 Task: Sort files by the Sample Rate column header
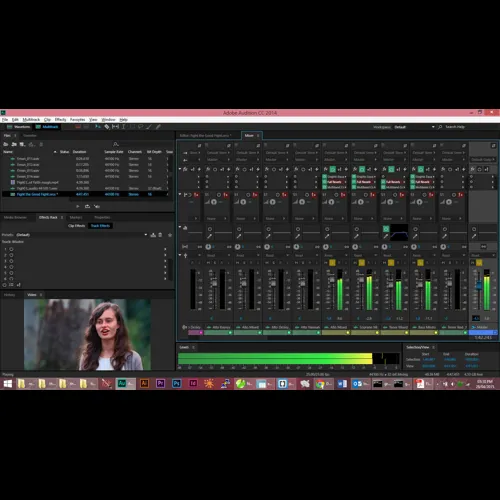click(x=114, y=152)
